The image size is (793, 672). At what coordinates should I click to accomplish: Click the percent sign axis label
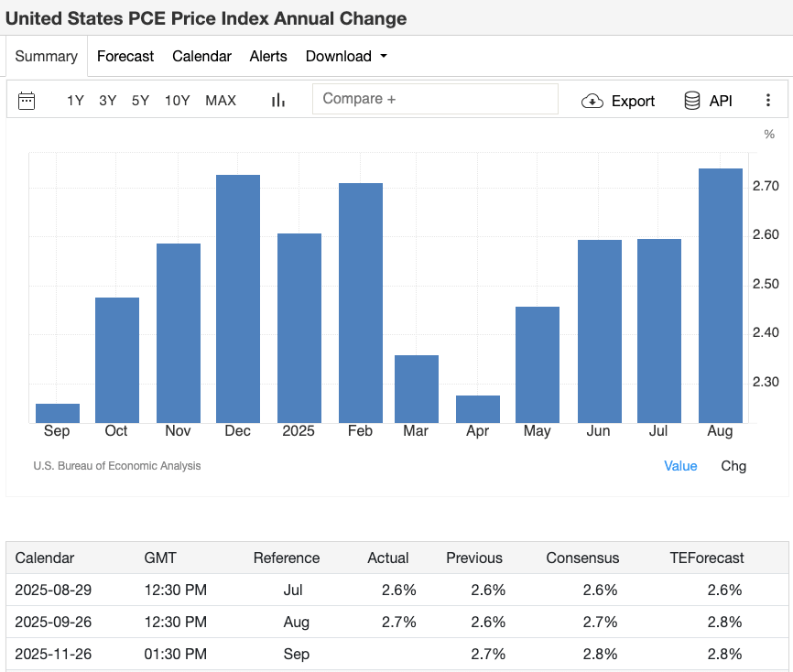[x=769, y=134]
